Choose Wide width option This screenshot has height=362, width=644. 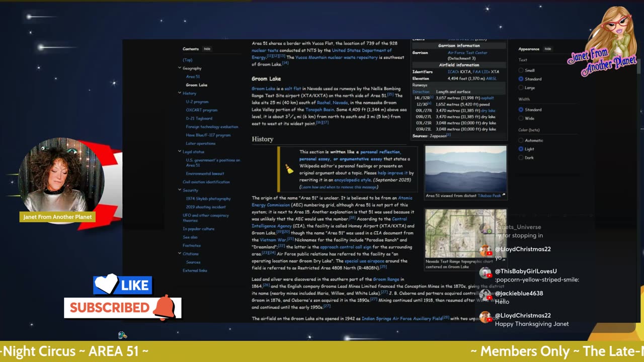click(x=521, y=118)
